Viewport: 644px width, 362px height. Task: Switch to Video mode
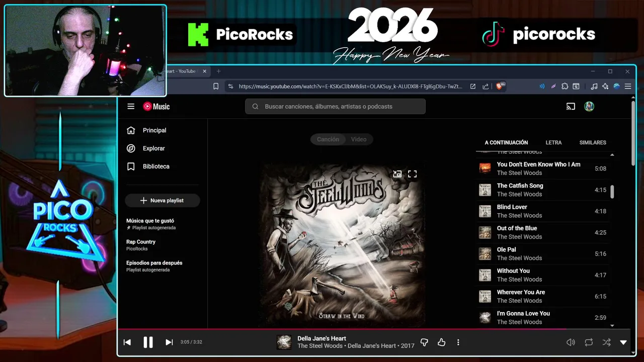tap(359, 139)
